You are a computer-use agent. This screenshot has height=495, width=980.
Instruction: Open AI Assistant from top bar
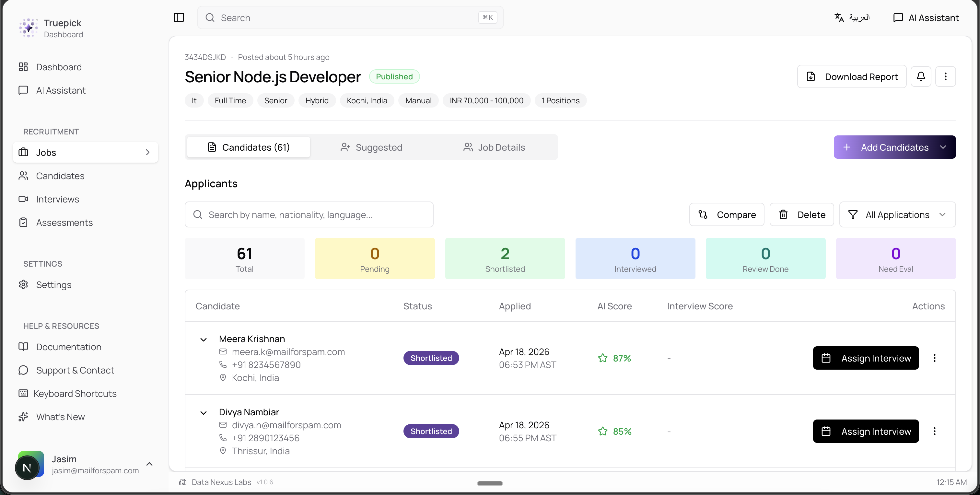coord(926,17)
